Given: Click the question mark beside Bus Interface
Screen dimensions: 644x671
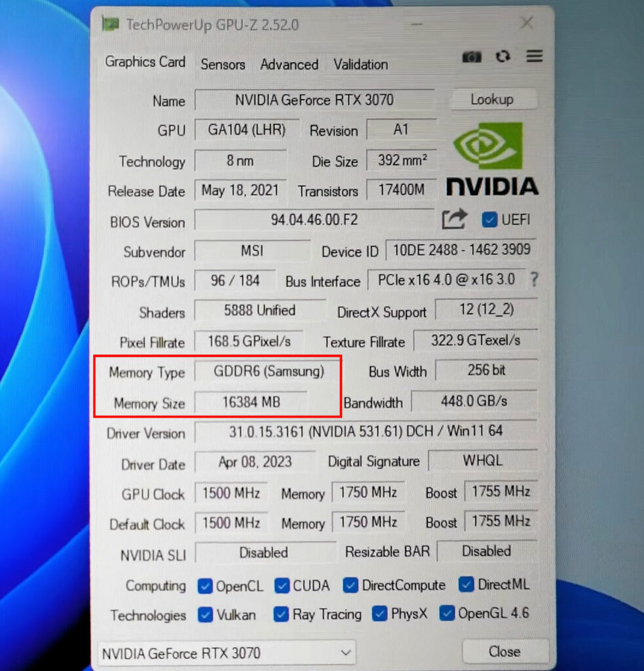Looking at the screenshot, I should [535, 280].
